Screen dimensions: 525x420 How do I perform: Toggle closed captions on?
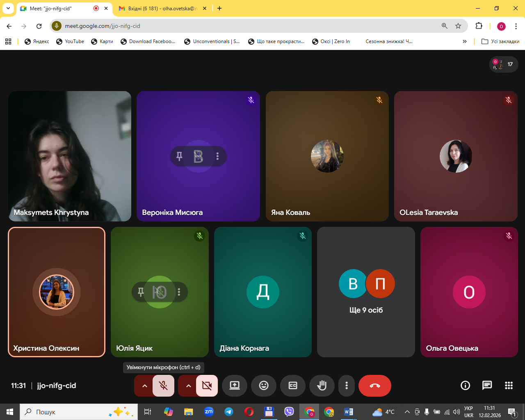(293, 386)
